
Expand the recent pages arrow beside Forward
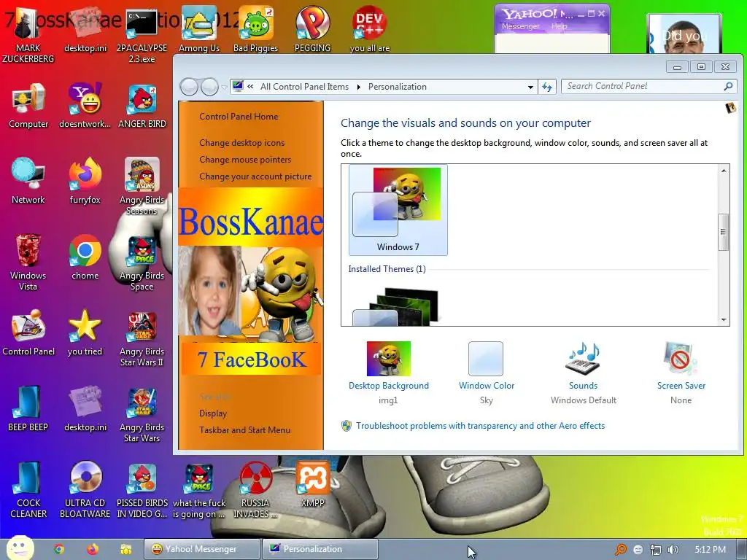pos(224,87)
